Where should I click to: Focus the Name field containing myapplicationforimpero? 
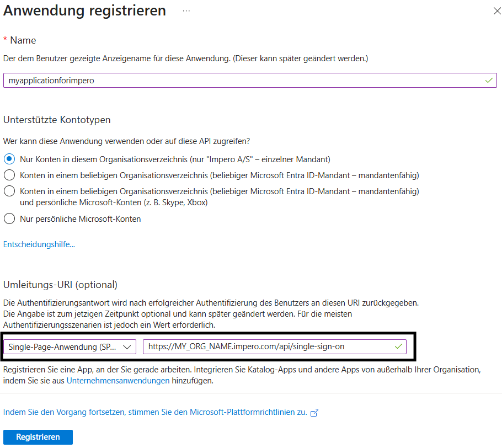pos(243,81)
